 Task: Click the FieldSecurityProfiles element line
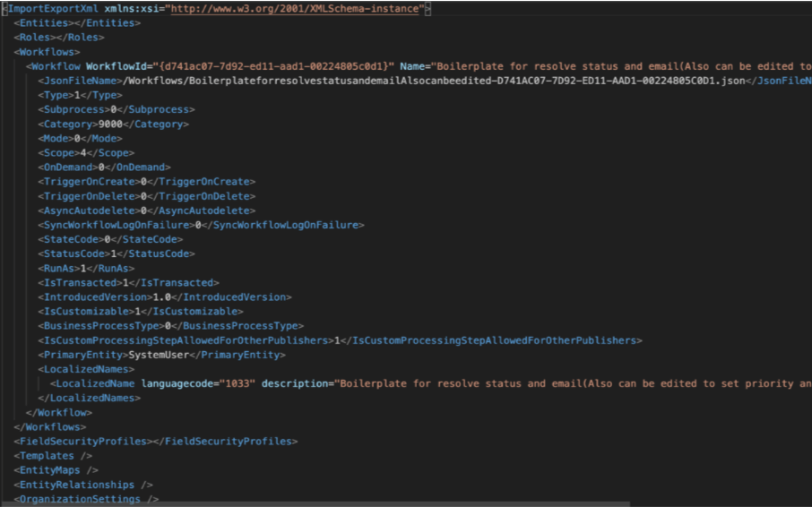(x=156, y=442)
